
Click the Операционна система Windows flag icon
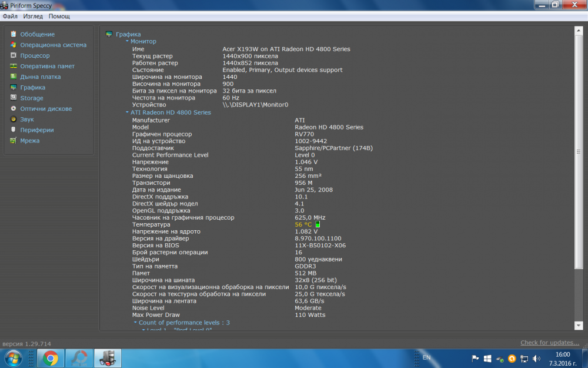(14, 45)
